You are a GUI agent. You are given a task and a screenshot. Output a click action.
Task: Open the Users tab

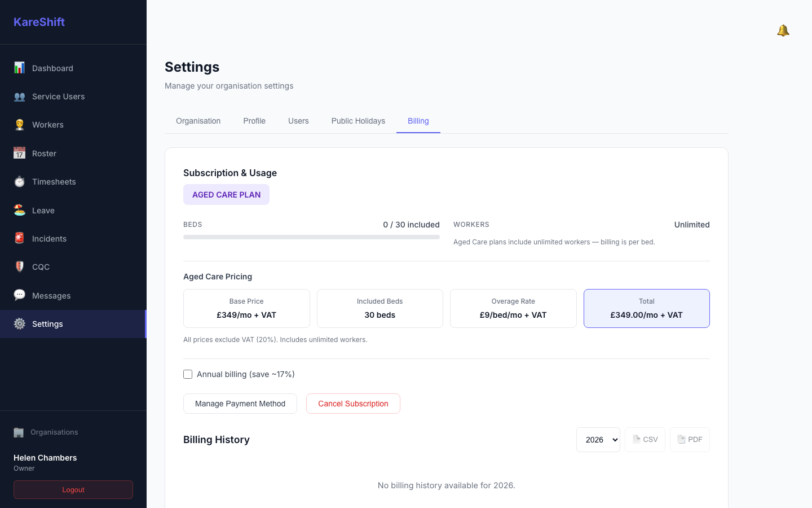[x=298, y=121]
